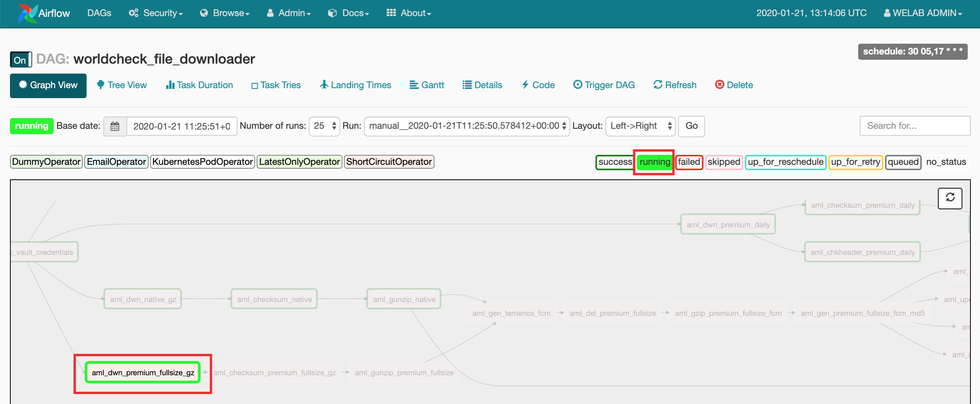The width and height of the screenshot is (980, 404).
Task: Click the Airflow pinwheel logo
Action: coord(28,13)
